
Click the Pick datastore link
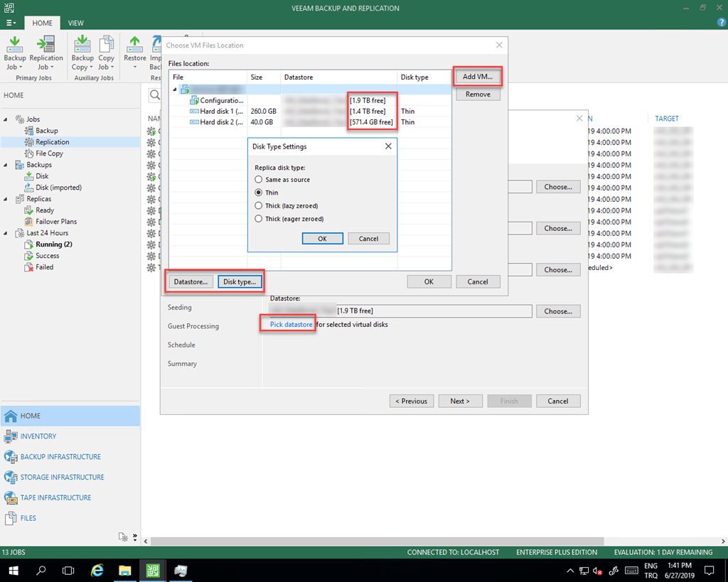pos(291,325)
